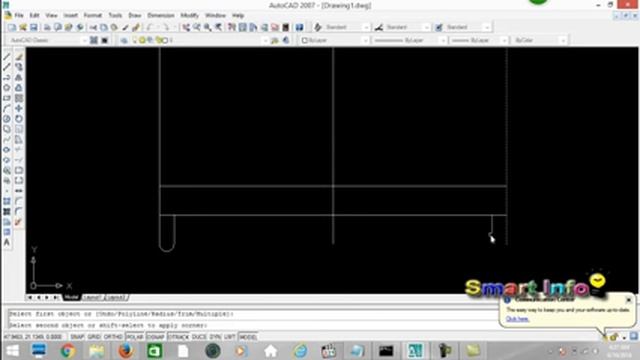The height and width of the screenshot is (360, 640).
Task: Click the Windows Start button
Action: tap(12, 351)
